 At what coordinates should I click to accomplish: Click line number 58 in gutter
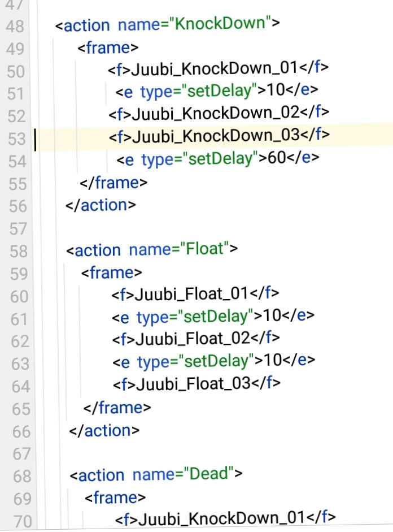(x=19, y=252)
